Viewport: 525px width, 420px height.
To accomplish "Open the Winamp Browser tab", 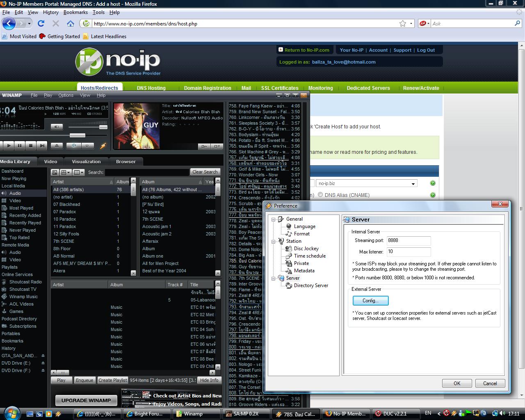I will pos(126,162).
